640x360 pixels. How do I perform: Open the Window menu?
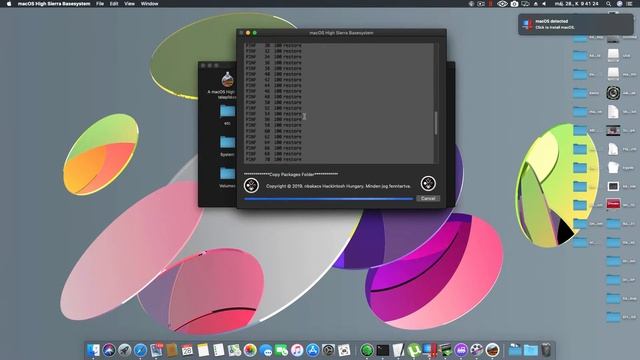tap(149, 4)
